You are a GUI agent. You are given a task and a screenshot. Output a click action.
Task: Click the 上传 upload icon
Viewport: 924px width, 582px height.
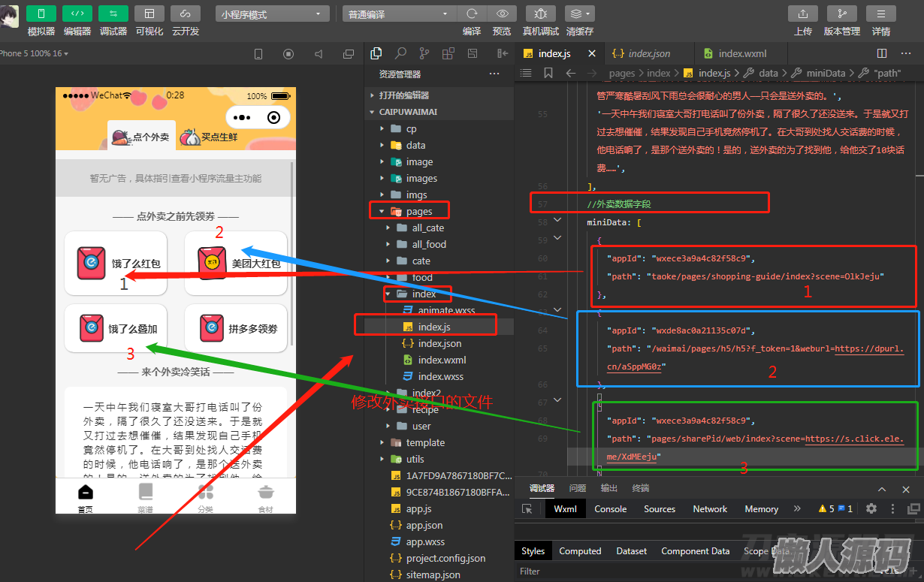coord(802,14)
